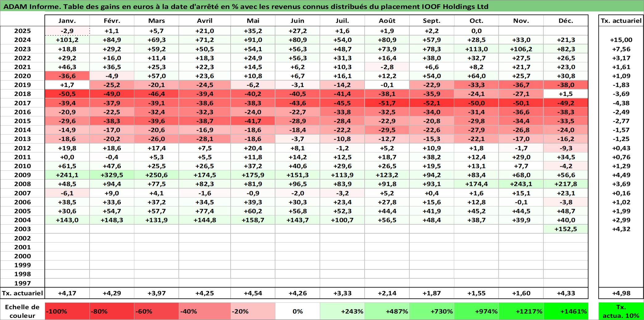Click the -4,38 actuarial rate for 2017
This screenshot has height=320, width=644.
621,103
